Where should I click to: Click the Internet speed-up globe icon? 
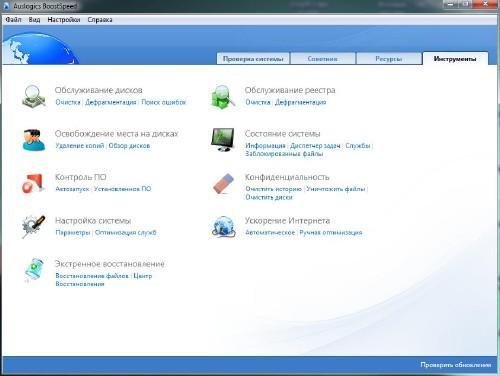223,227
